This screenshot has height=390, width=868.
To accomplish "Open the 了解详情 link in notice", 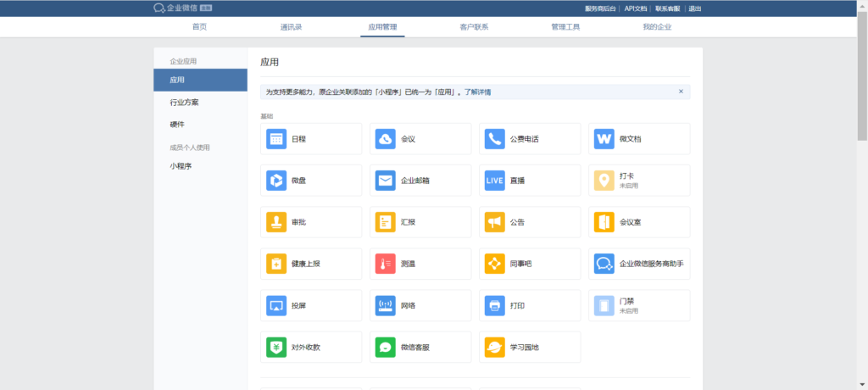I will [x=477, y=92].
